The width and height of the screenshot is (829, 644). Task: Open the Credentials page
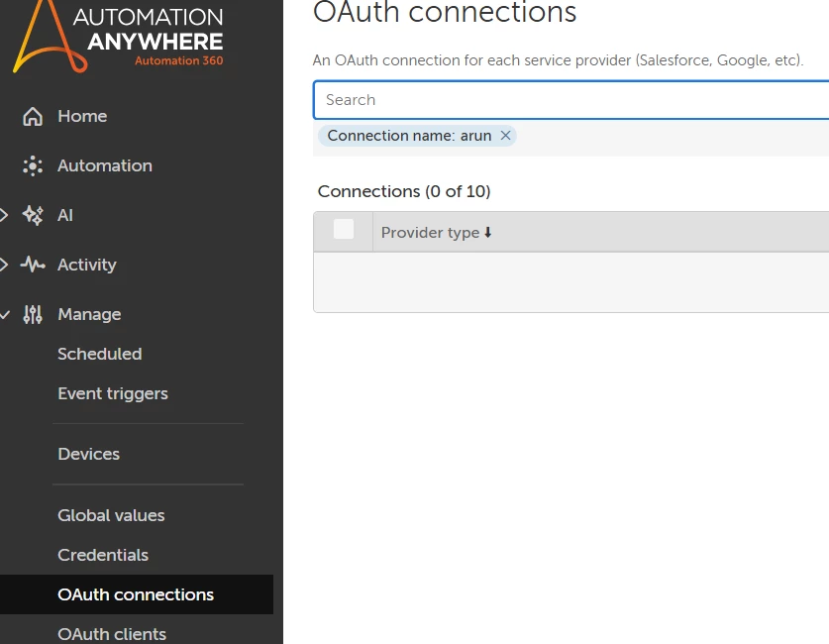[103, 555]
